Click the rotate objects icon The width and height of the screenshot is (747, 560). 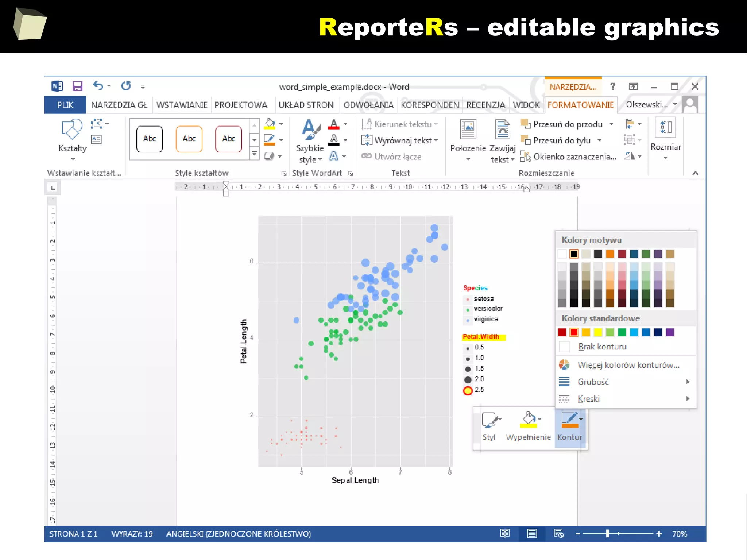click(x=630, y=156)
